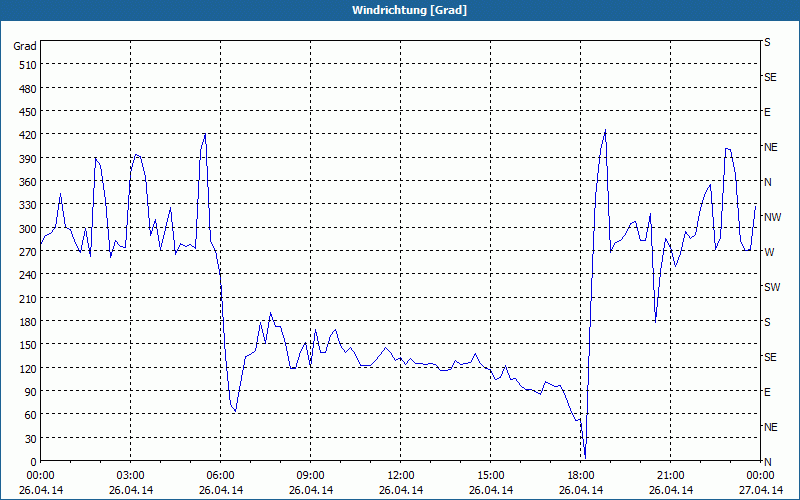Click the '120' y-axis value

pos(28,368)
